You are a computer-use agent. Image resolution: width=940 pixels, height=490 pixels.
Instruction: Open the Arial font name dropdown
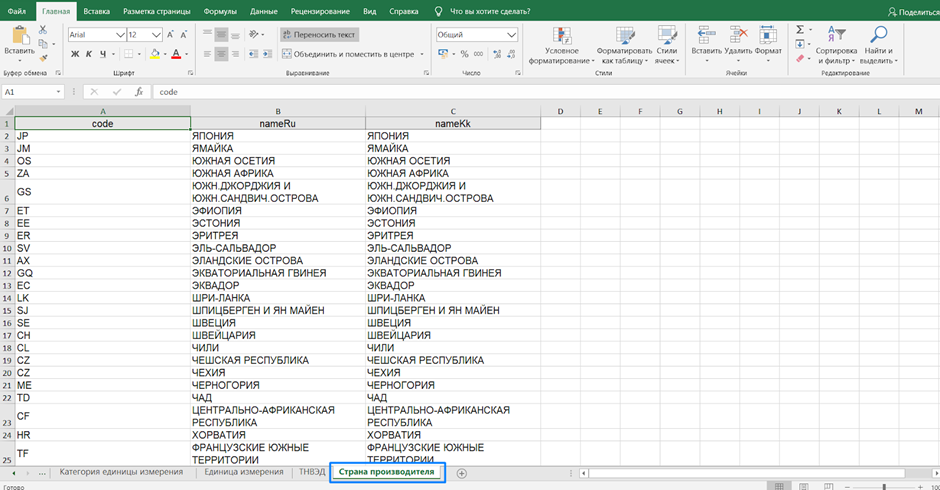120,35
